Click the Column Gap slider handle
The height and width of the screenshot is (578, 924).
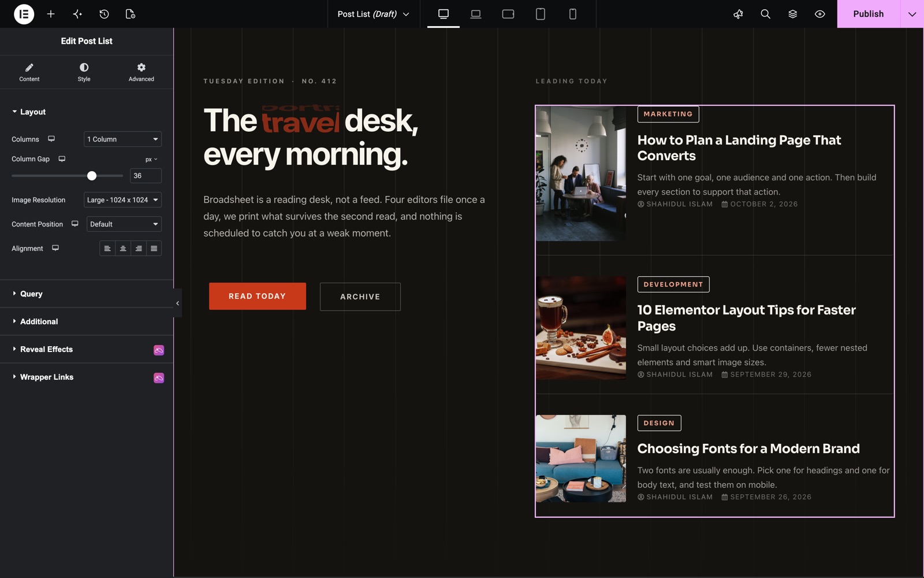92,176
